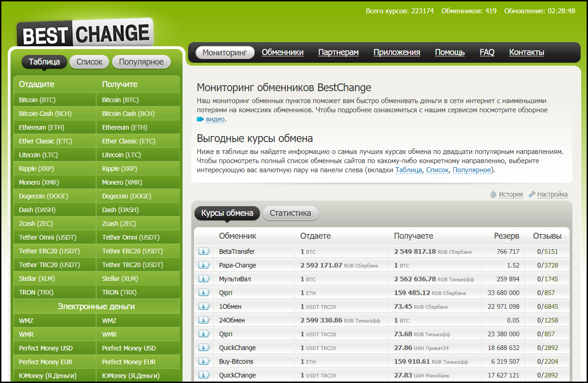Open info icon for Buy-Bitcoins row
This screenshot has width=588, height=383.
[204, 361]
